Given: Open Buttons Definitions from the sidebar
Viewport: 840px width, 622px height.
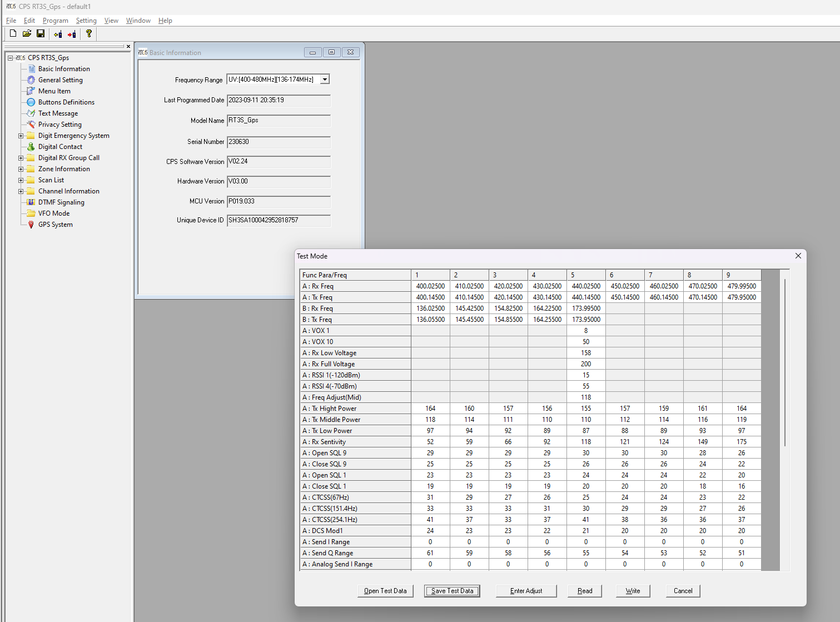Looking at the screenshot, I should pyautogui.click(x=66, y=102).
